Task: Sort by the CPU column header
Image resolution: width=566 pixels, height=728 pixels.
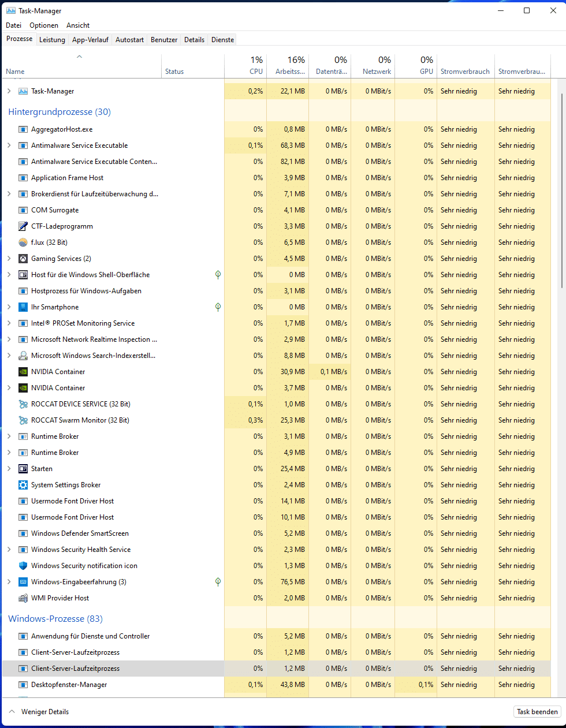Action: coord(246,65)
